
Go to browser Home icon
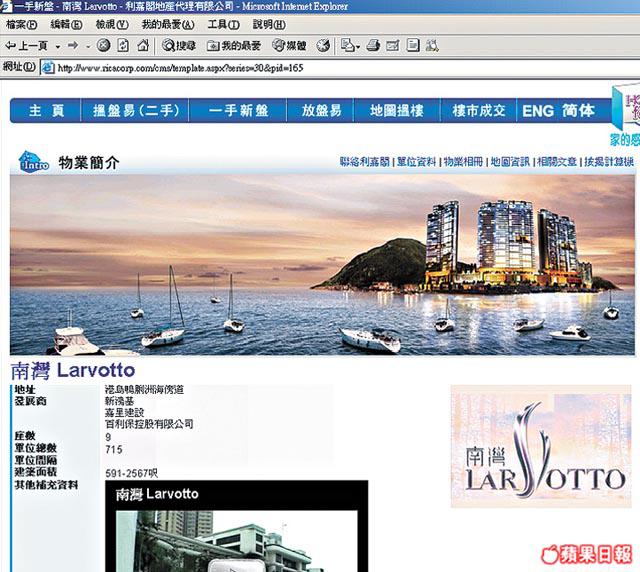coord(141,46)
